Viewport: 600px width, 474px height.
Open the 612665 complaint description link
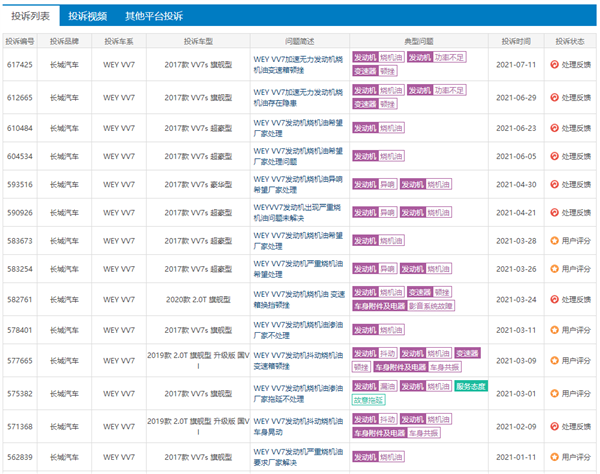click(x=298, y=98)
